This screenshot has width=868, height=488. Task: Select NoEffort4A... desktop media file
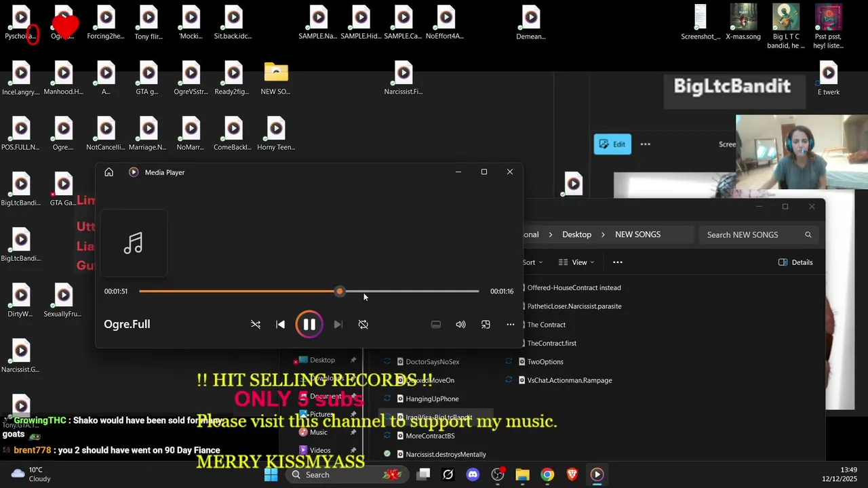446,23
